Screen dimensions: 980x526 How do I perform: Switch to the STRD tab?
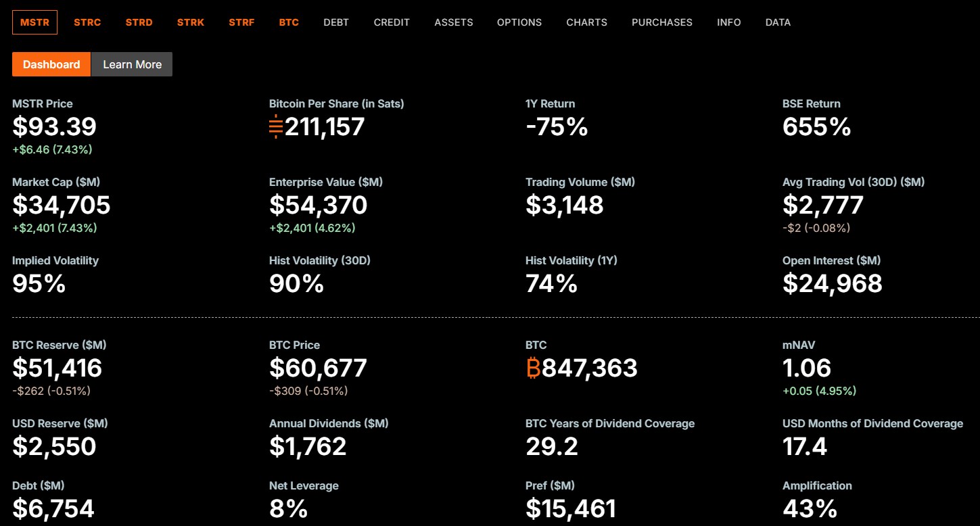tap(139, 22)
